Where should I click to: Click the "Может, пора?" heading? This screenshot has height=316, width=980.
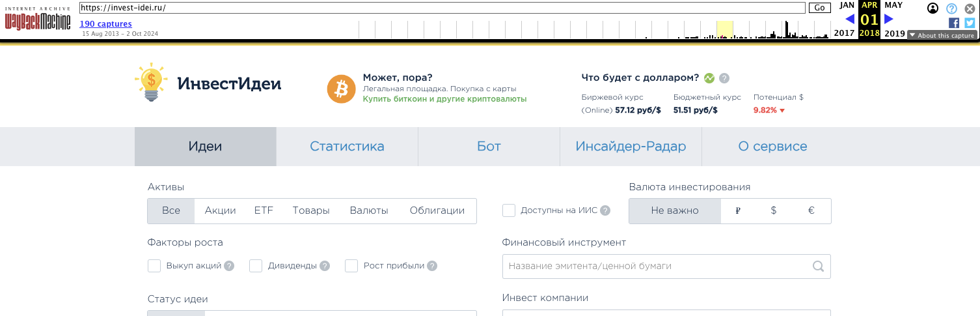pos(398,78)
